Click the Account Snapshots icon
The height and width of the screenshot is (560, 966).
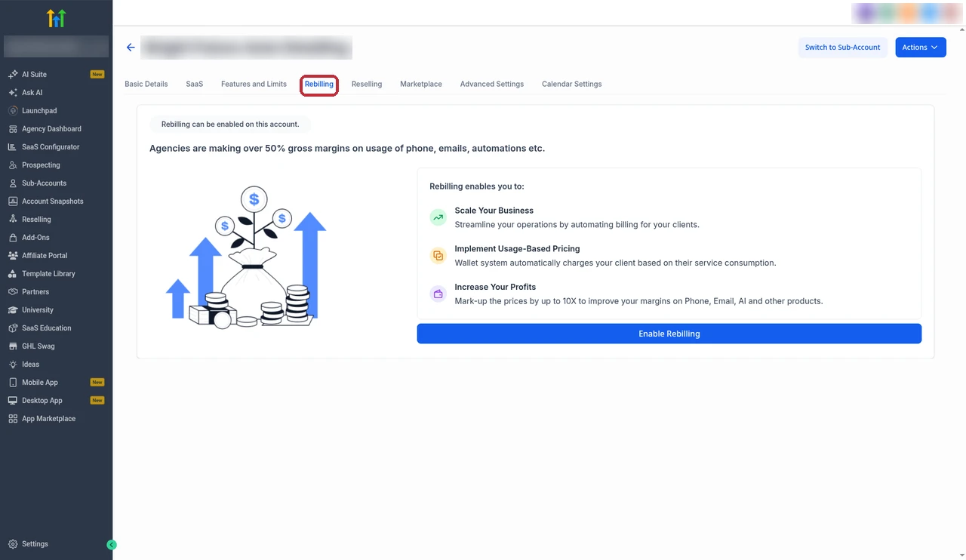(x=13, y=202)
